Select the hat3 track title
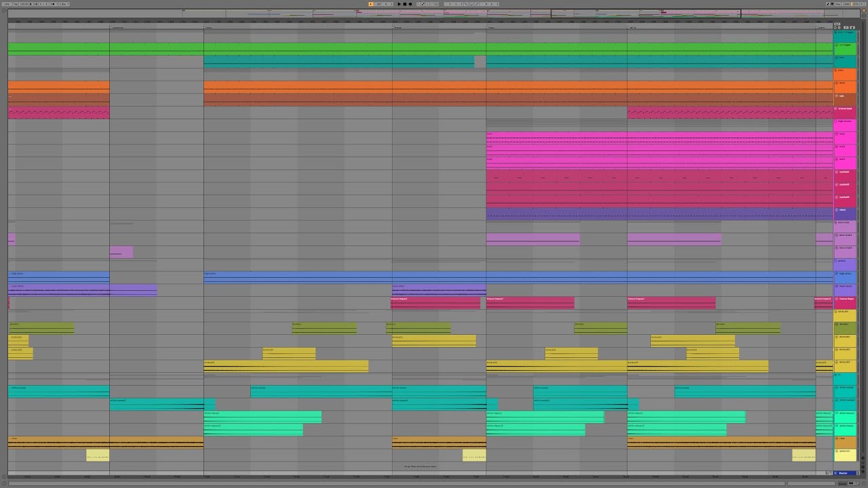The image size is (868, 488). (x=842, y=159)
